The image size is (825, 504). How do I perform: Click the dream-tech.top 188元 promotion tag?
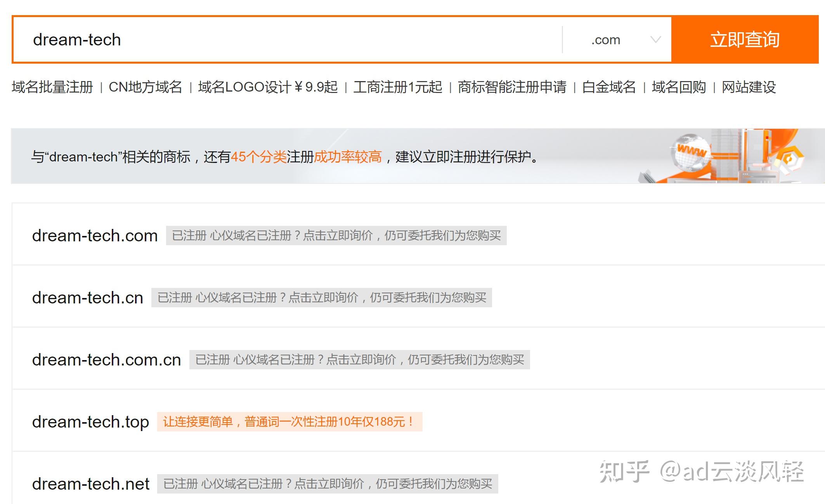[x=289, y=422]
